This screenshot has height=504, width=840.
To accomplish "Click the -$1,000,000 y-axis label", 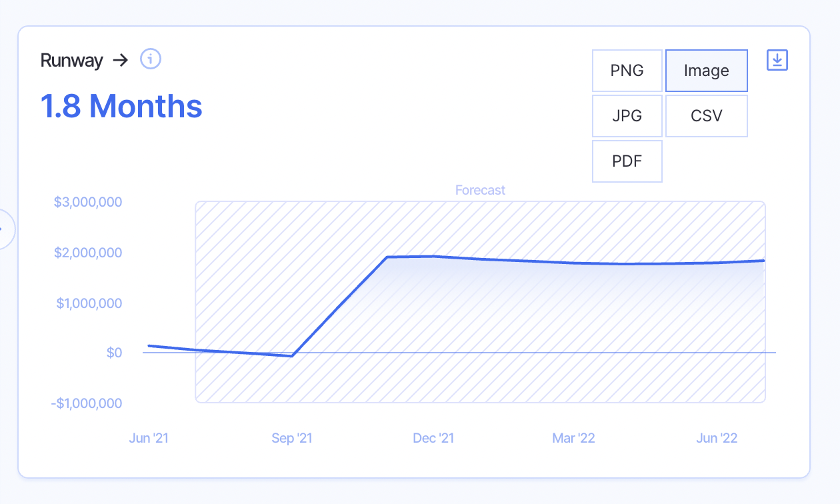I will [87, 403].
